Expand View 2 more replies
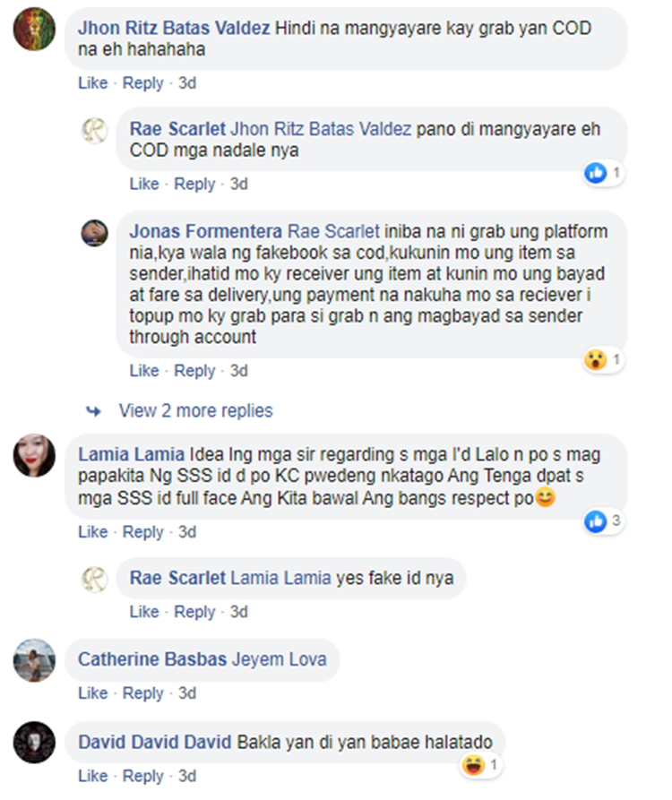The image size is (672, 800). click(195, 410)
